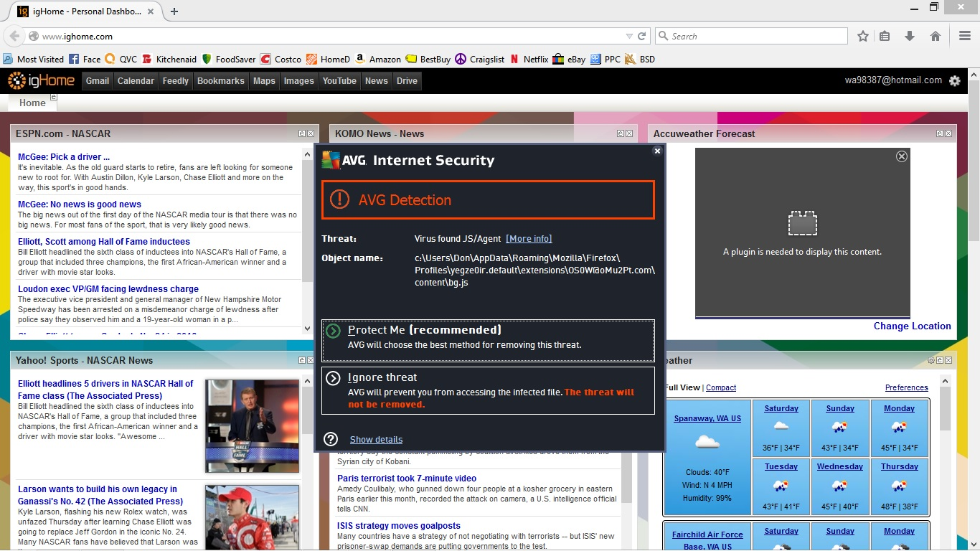Screen dimensions: 980x551
Task: Open Feedly in igHome nav bar
Action: (x=176, y=81)
